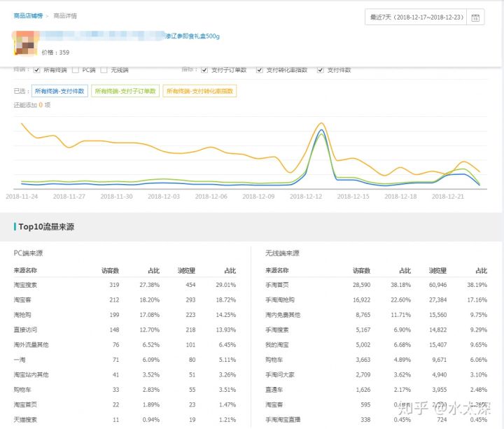Uncheck the 支付转化率指数 indicator
Screen dimensions: 504x429
(260, 70)
